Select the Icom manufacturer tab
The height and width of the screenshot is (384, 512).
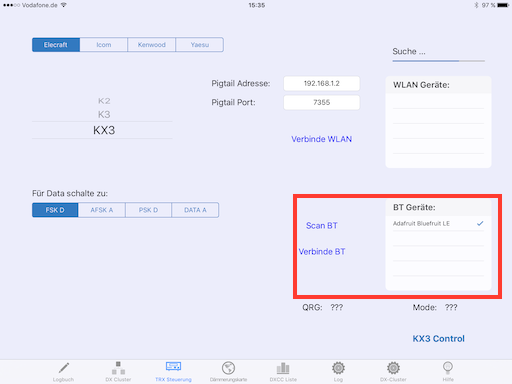(x=104, y=45)
